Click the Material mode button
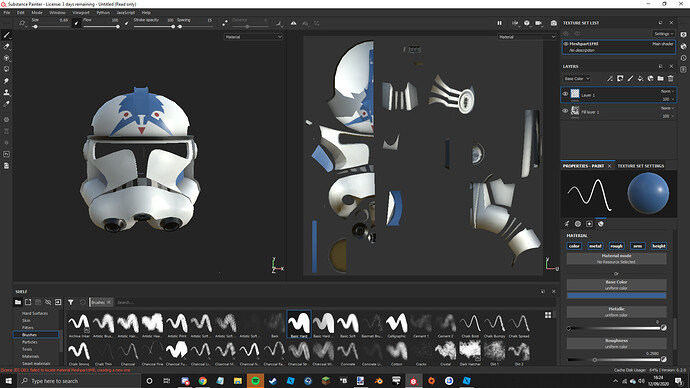The image size is (690, 388). (x=616, y=259)
